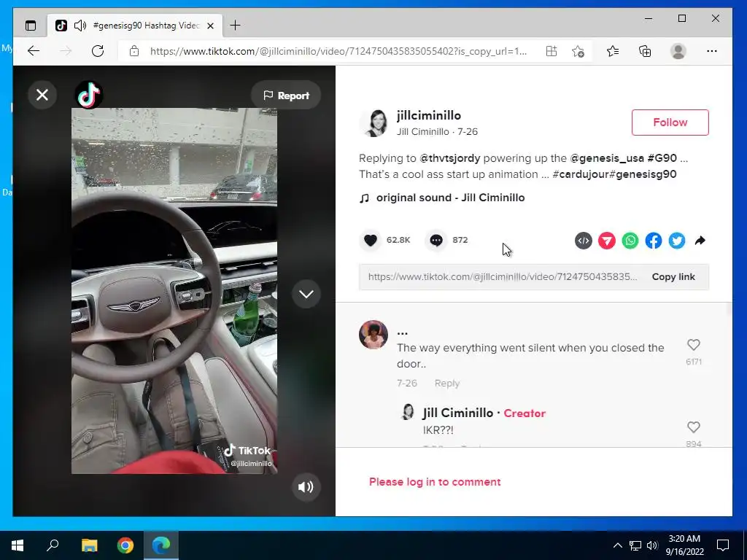Click the video URL text field
747x560 pixels.
pyautogui.click(x=502, y=276)
